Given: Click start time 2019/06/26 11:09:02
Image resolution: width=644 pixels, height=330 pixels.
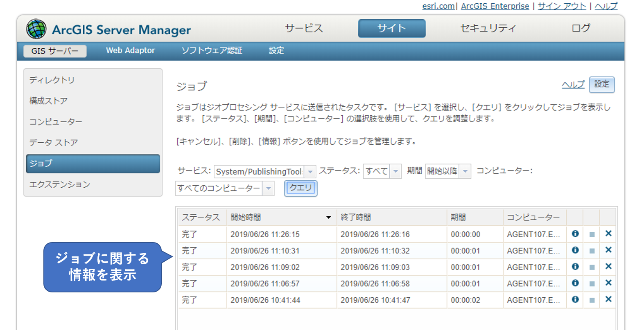Looking at the screenshot, I should (x=265, y=267).
